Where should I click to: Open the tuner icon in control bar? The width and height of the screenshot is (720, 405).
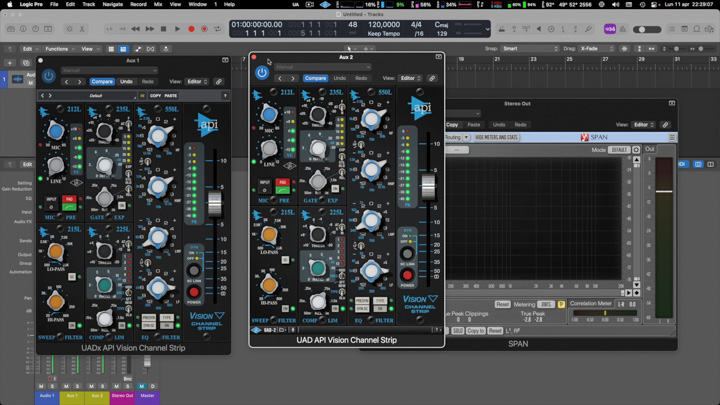pyautogui.click(x=588, y=29)
